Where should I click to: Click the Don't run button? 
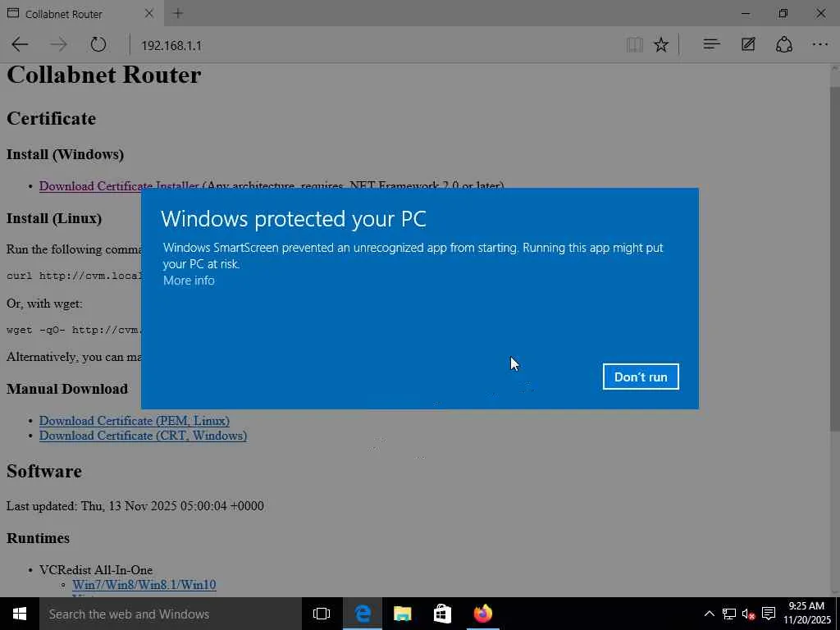tap(640, 377)
